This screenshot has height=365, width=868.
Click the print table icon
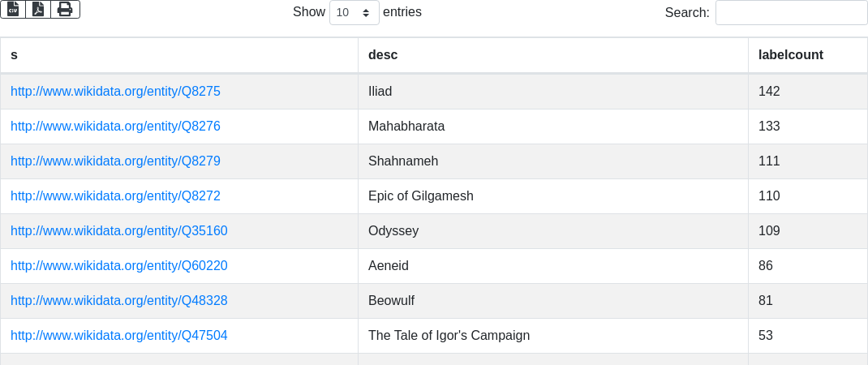[x=65, y=9]
